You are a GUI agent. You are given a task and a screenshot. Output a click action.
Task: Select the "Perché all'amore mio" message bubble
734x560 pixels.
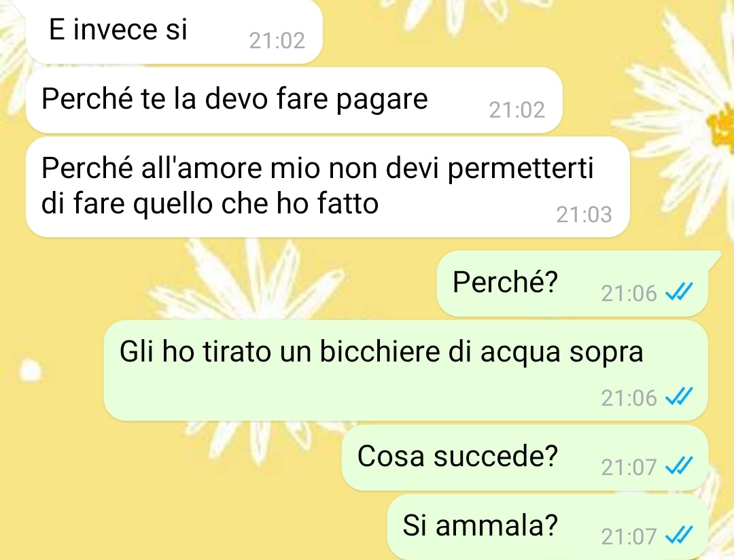pos(328,187)
